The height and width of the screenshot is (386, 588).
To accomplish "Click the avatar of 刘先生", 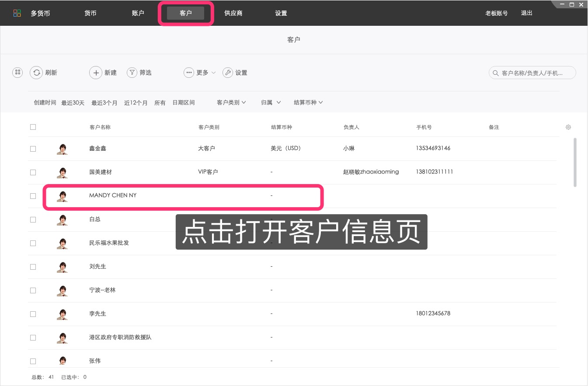I will click(x=63, y=267).
